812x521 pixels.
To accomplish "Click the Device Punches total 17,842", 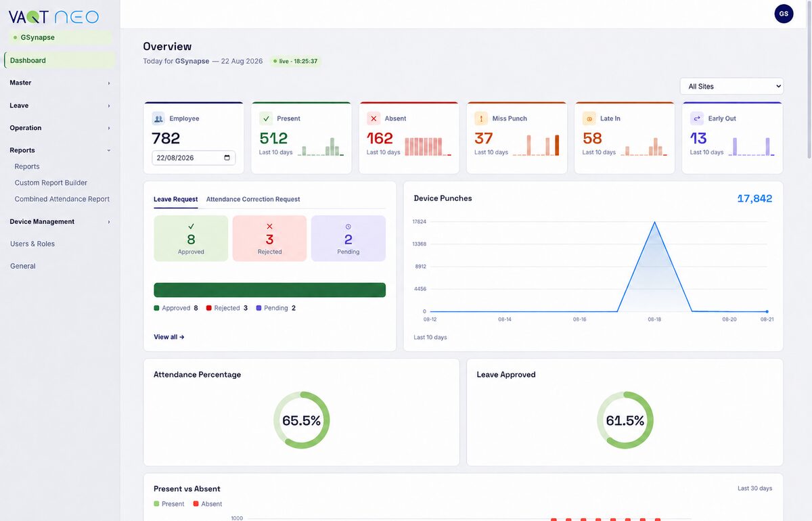I will 754,198.
